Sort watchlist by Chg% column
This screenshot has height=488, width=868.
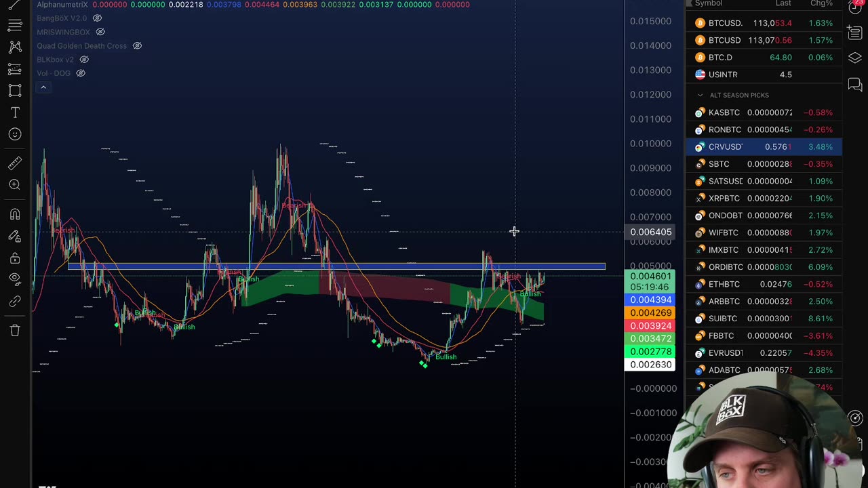pos(822,3)
